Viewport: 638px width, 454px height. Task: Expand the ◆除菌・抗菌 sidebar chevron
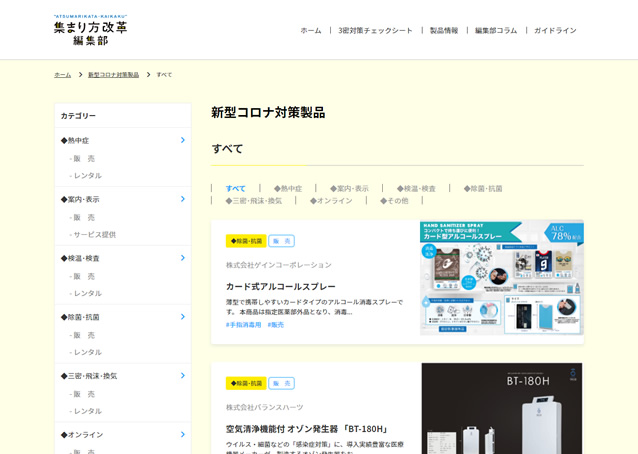click(183, 316)
